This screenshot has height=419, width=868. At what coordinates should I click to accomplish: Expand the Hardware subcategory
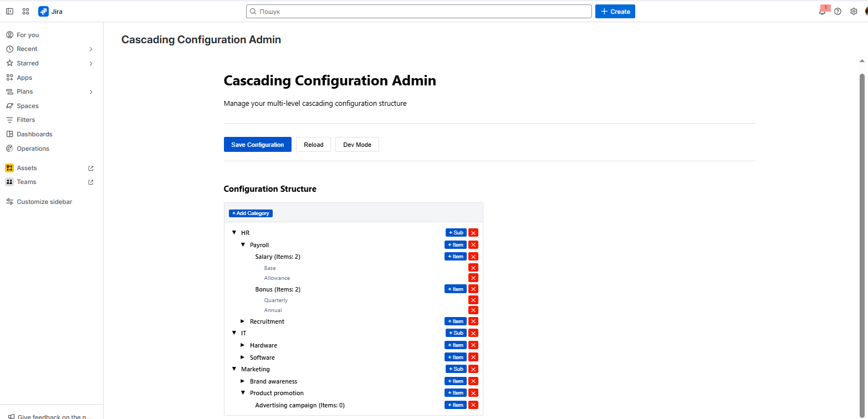pos(243,345)
